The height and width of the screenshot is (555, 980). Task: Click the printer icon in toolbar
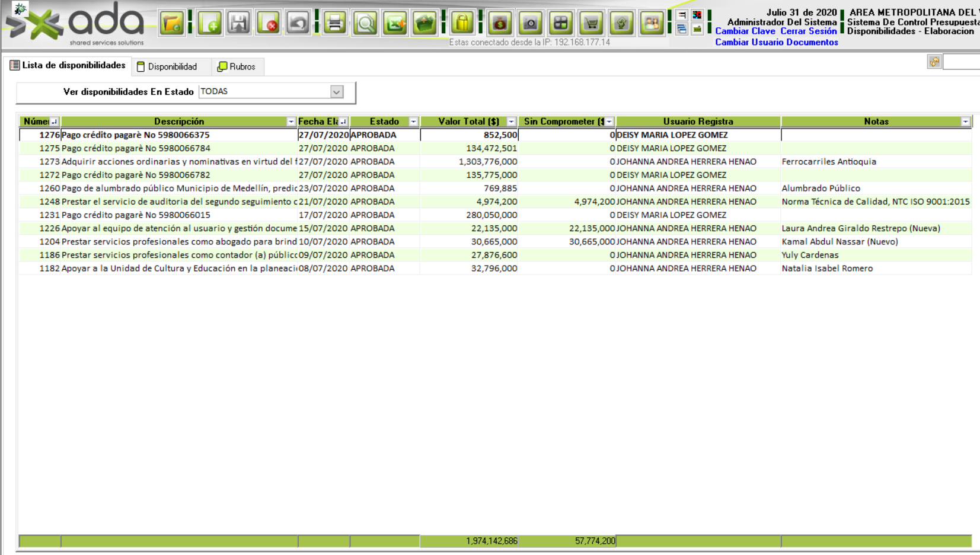335,24
